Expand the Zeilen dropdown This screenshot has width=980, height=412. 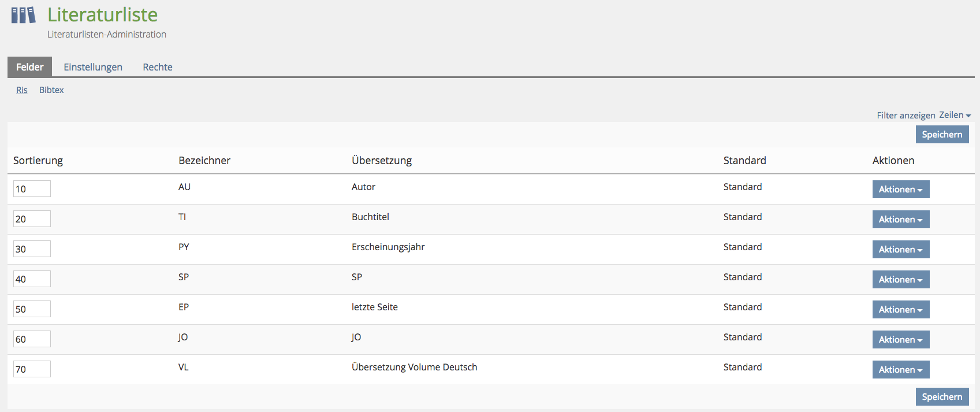pyautogui.click(x=955, y=115)
